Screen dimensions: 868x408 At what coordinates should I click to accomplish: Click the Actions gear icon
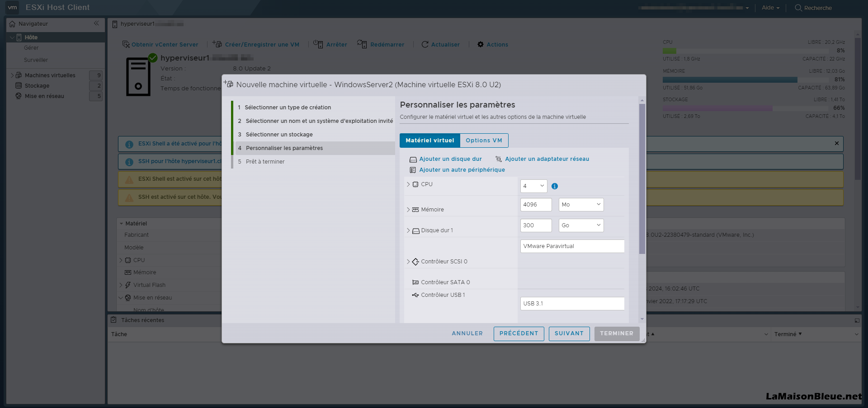(481, 44)
